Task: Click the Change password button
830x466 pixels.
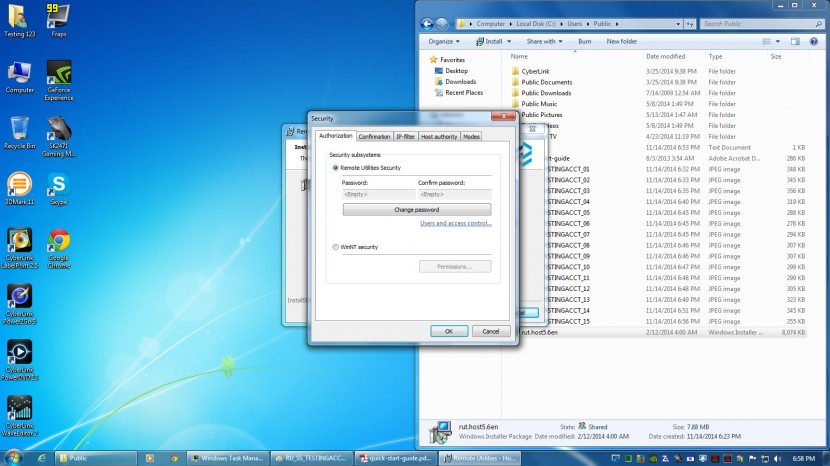Action: click(x=417, y=210)
